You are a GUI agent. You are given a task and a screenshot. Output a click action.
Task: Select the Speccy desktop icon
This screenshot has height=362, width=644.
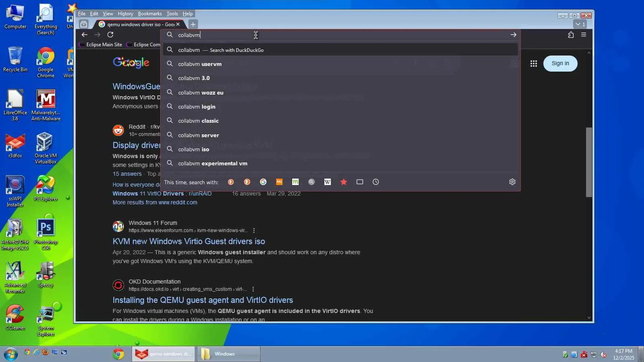pos(45,275)
